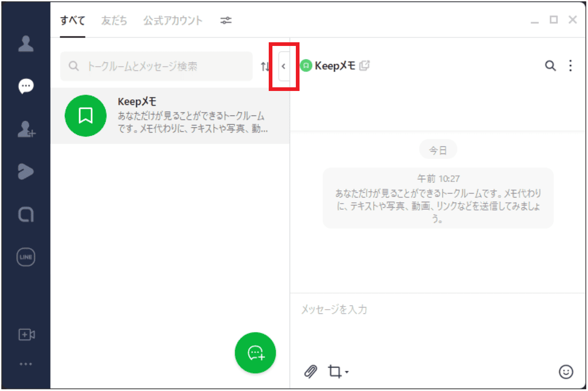
Task: Open the LINE VOOM sidebar icon
Action: pyautogui.click(x=26, y=171)
